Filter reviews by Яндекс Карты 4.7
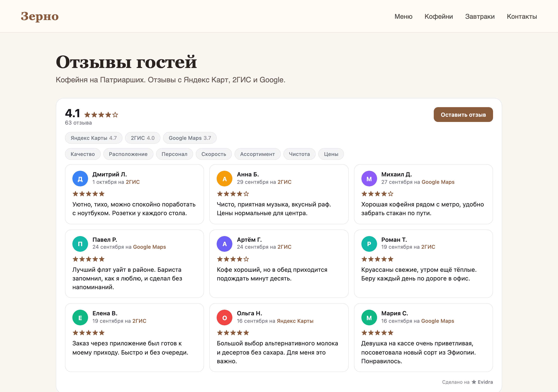 [94, 138]
